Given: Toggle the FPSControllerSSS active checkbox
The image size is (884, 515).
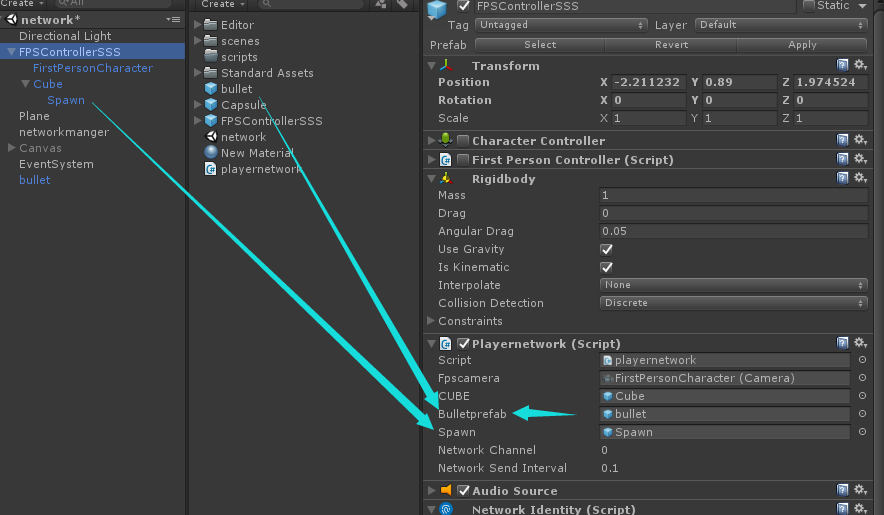Looking at the screenshot, I should pos(463,6).
